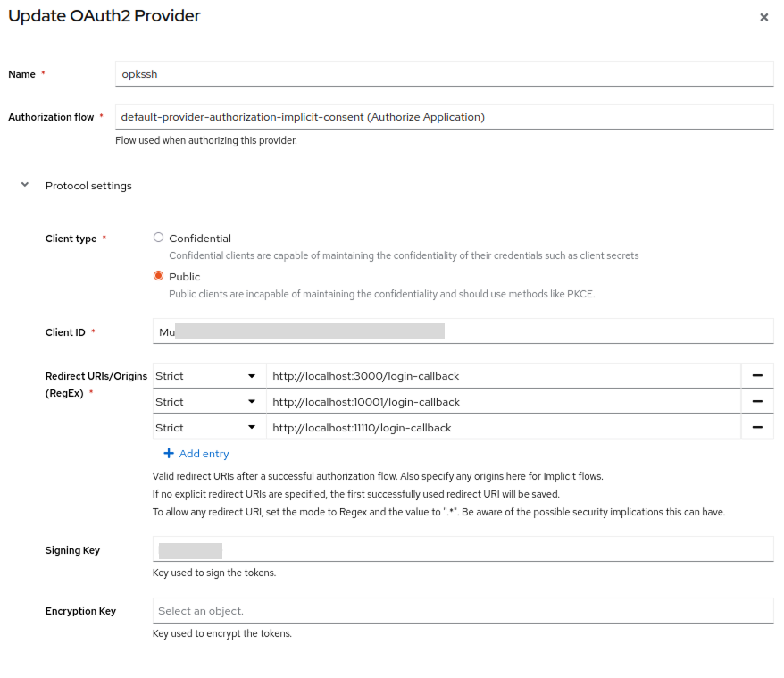Remove the localhost:3000 redirect URI entry
The image size is (784, 678).
pyautogui.click(x=756, y=376)
